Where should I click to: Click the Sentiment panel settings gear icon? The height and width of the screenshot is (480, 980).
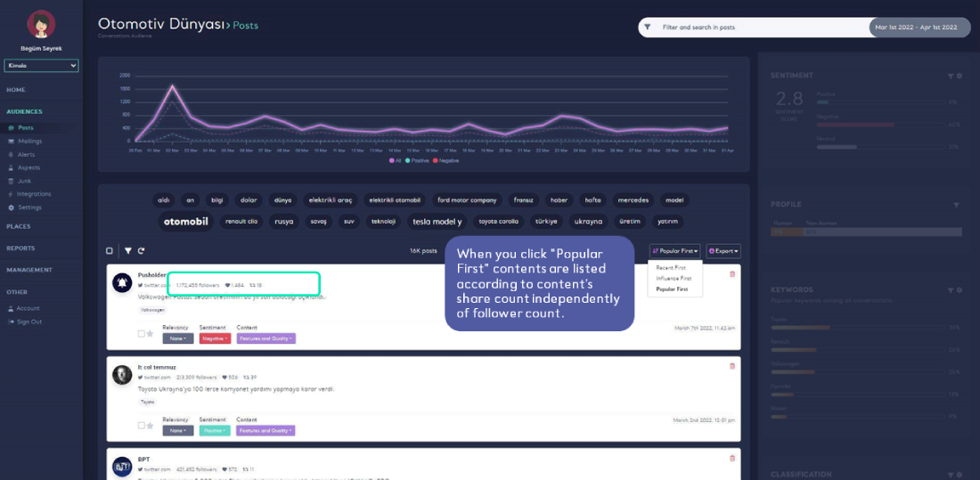pos(960,77)
